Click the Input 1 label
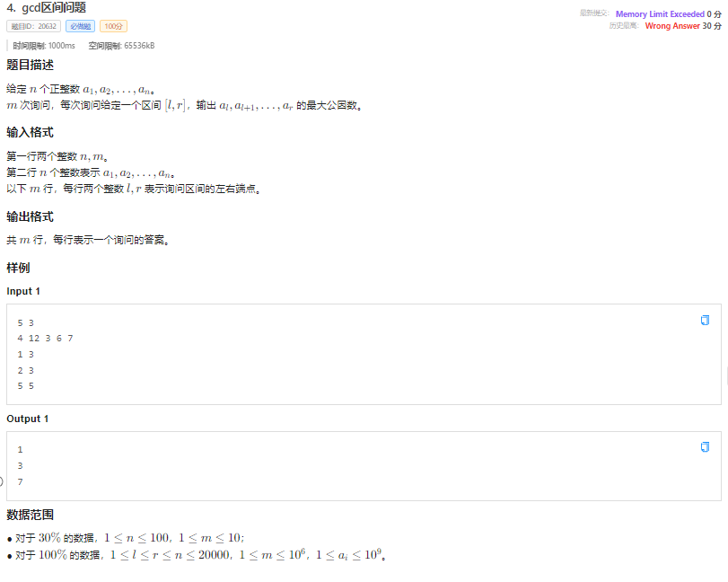Screen dimensions: 728x582 [x=23, y=291]
